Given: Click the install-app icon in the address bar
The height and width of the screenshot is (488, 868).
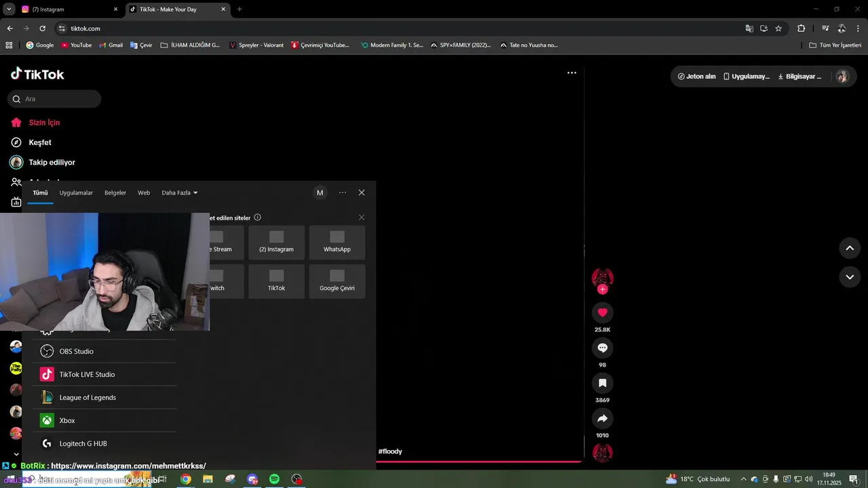Looking at the screenshot, I should point(764,28).
